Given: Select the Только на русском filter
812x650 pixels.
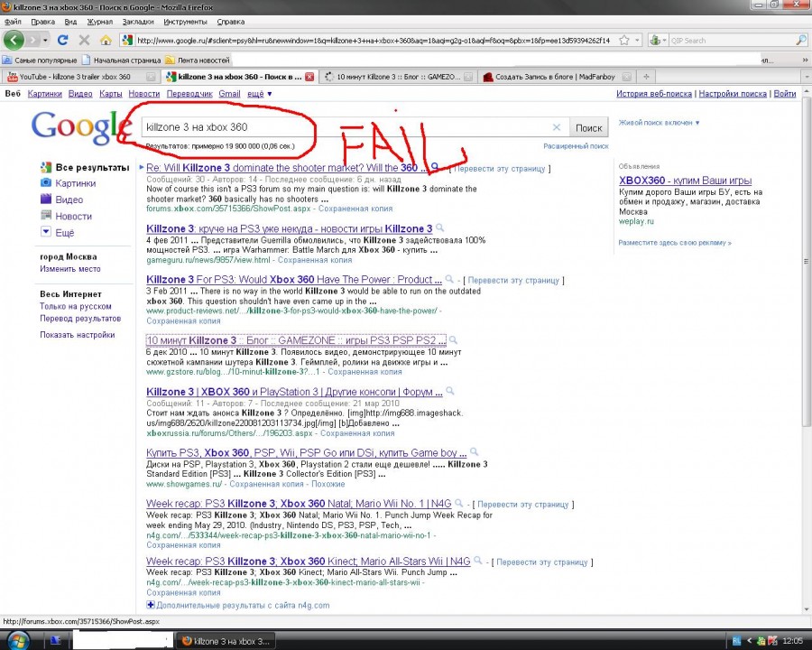Looking at the screenshot, I should click(75, 307).
